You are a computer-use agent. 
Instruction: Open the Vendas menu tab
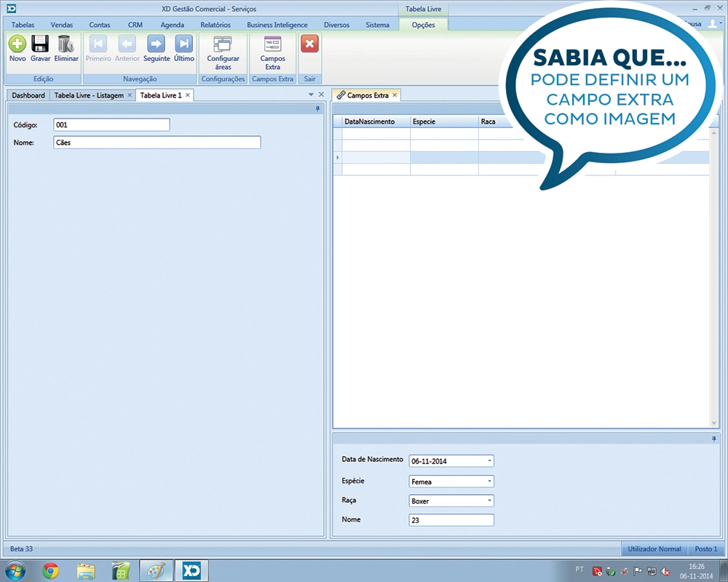point(62,25)
